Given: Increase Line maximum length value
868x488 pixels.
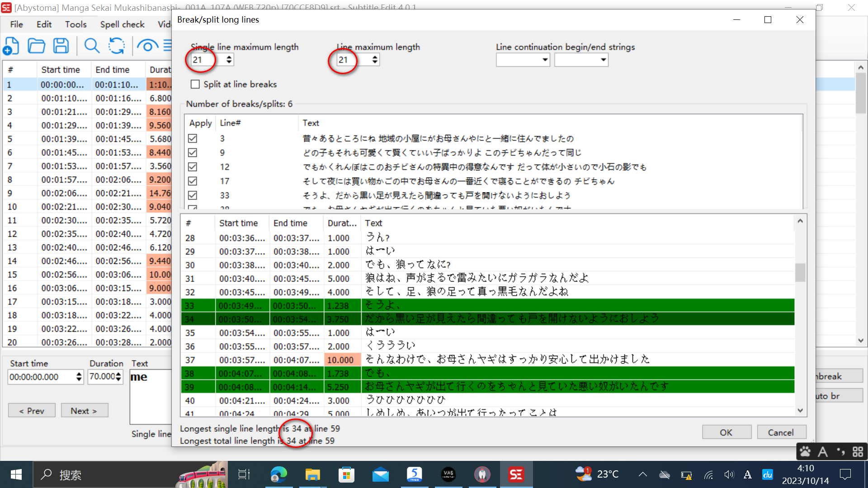Looking at the screenshot, I should coord(374,56).
